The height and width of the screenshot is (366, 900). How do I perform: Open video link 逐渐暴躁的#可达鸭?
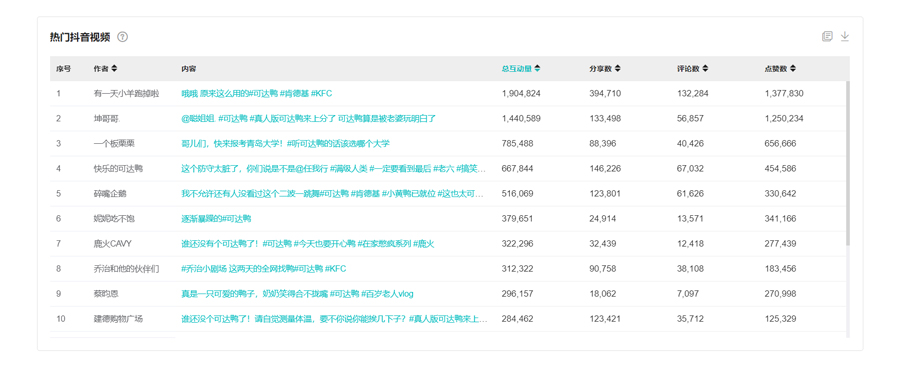click(x=216, y=219)
